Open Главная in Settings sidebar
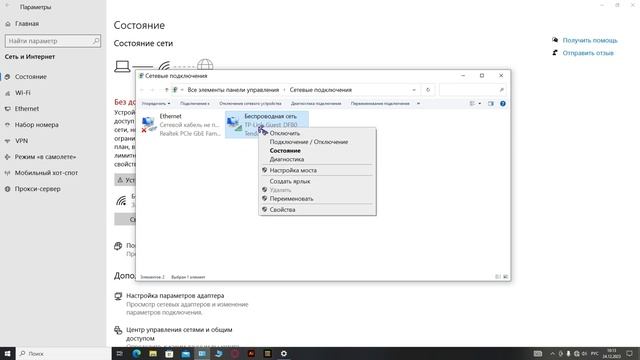Image resolution: width=640 pixels, height=360 pixels. 27,24
